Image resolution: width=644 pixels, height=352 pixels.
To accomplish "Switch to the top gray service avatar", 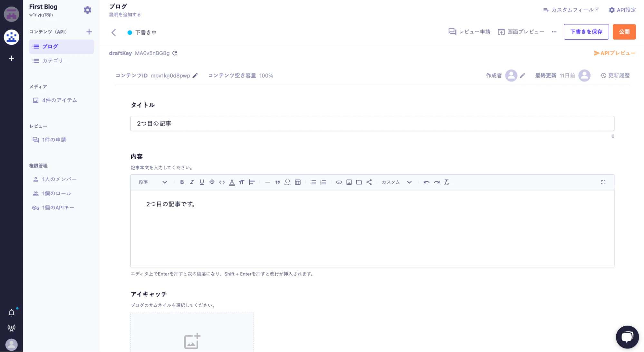I will point(11,14).
